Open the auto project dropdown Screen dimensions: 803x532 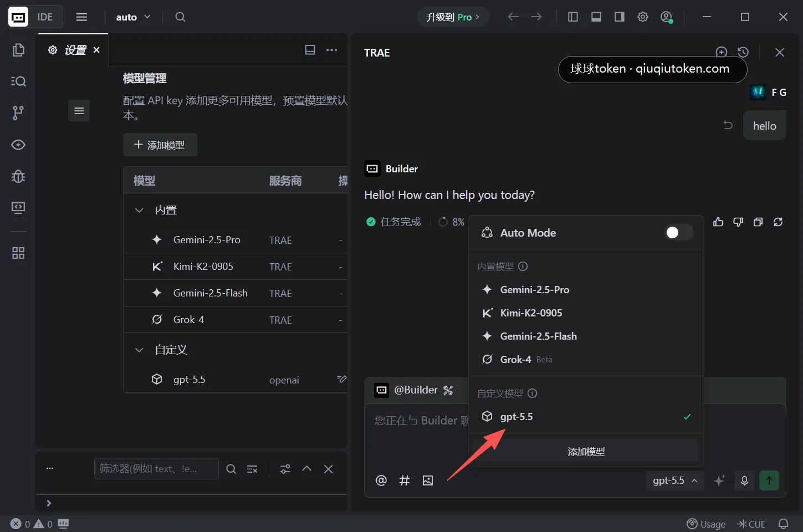[x=134, y=17]
